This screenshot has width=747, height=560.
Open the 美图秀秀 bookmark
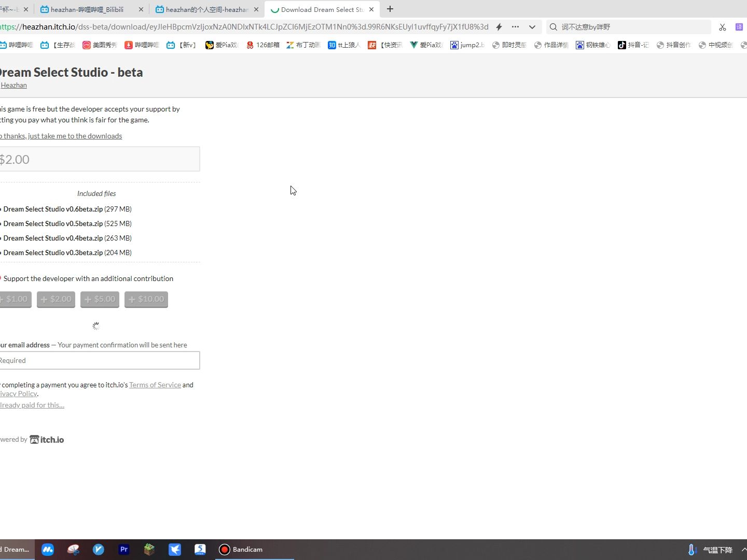[100, 45]
